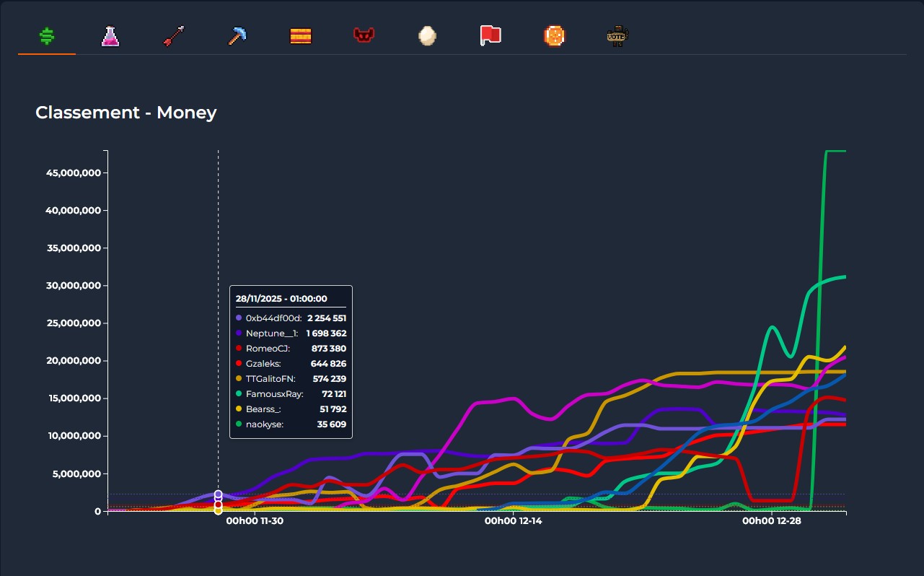Open the red flag ranking tab
The image size is (924, 576).
[x=490, y=35]
